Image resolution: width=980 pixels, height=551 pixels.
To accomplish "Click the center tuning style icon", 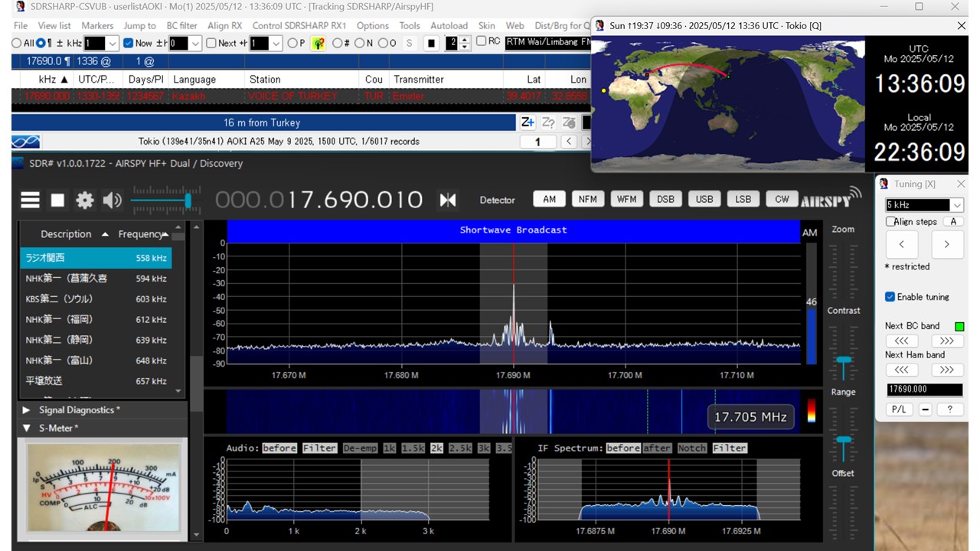I will pyautogui.click(x=448, y=200).
